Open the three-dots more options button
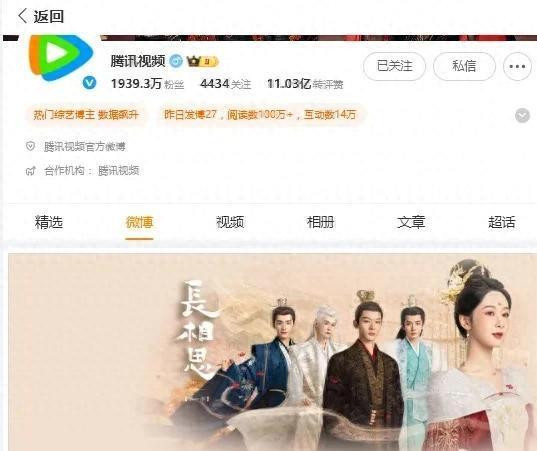The width and height of the screenshot is (537, 451). [x=517, y=66]
